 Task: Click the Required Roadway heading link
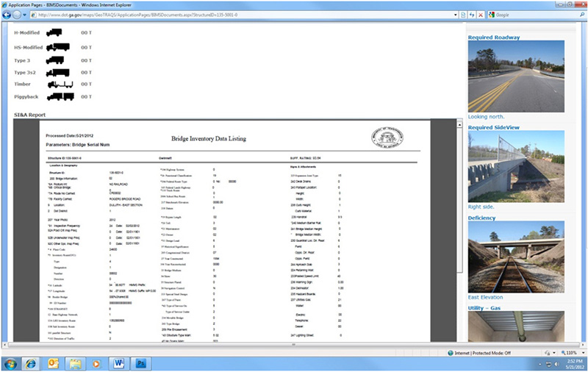coord(494,37)
